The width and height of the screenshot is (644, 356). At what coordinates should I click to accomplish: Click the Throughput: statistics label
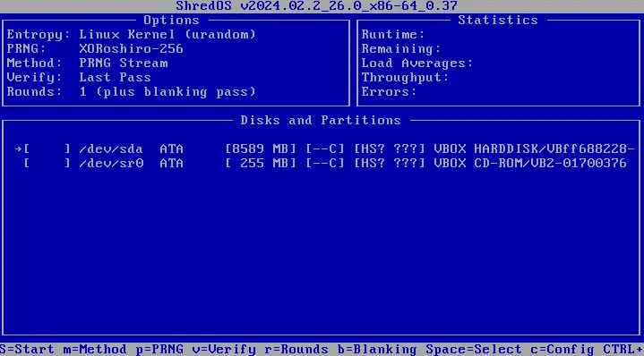(x=406, y=78)
